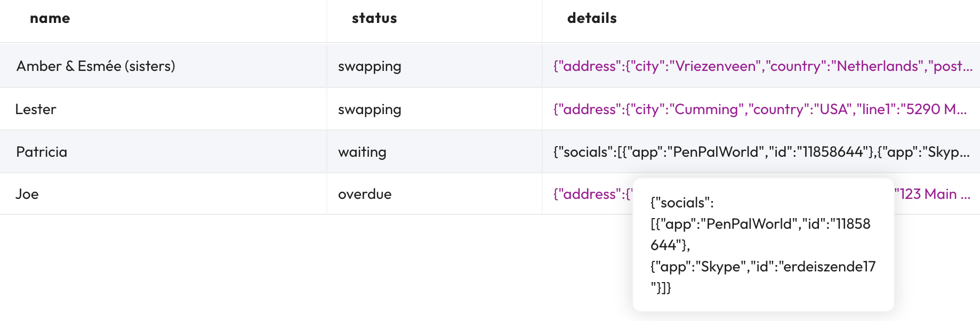This screenshot has height=321, width=980.
Task: Click the 644"}, line in the popup
Action: coord(670,245)
